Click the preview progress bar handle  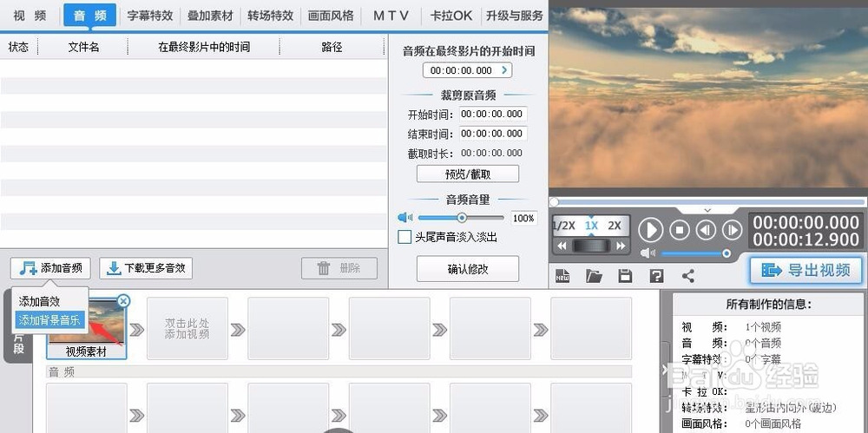point(554,202)
